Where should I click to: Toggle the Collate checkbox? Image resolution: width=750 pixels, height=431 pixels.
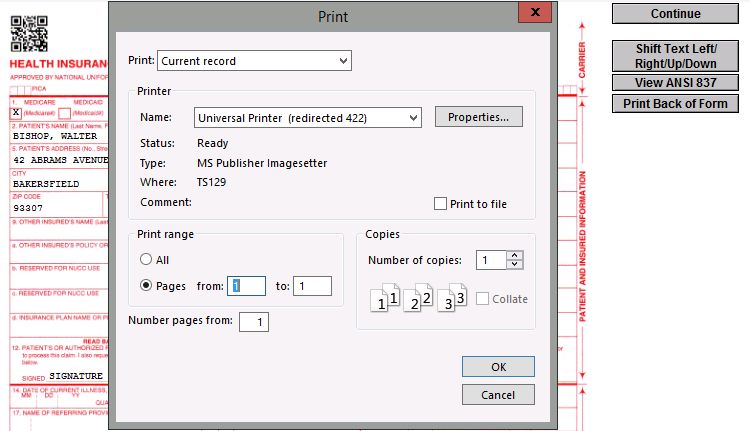click(484, 299)
